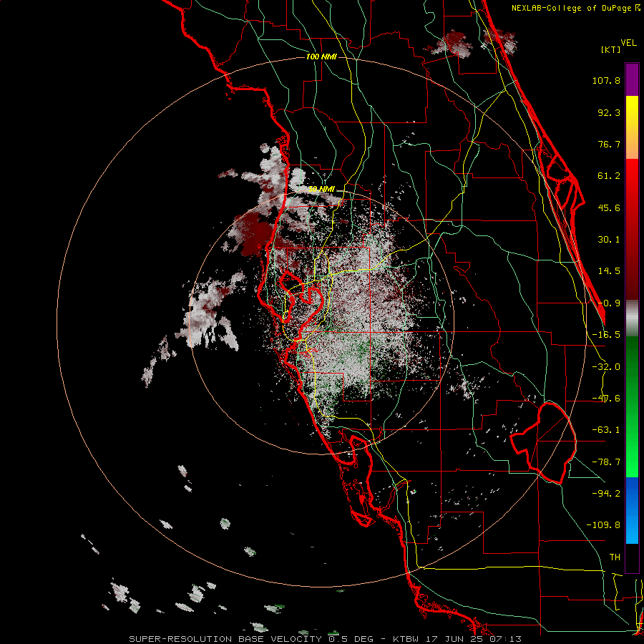The height and width of the screenshot is (644, 644).
Task: Click the 61.2 value on velocity scale
Action: pos(609,176)
